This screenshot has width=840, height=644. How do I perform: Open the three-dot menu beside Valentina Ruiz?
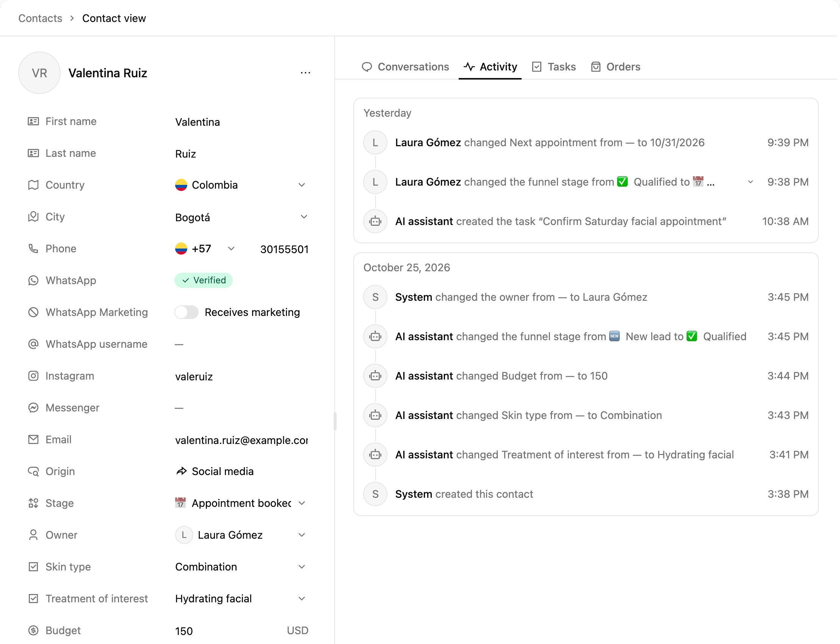[x=305, y=73]
